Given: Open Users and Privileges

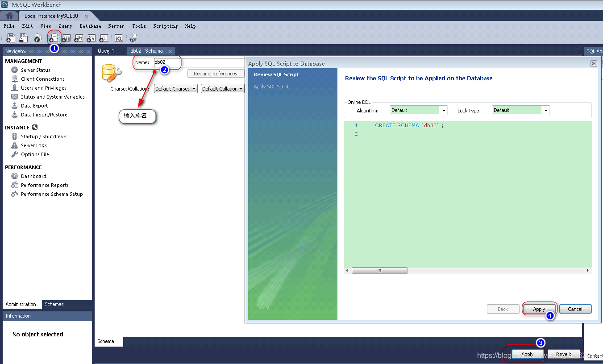Looking at the screenshot, I should pyautogui.click(x=43, y=88).
